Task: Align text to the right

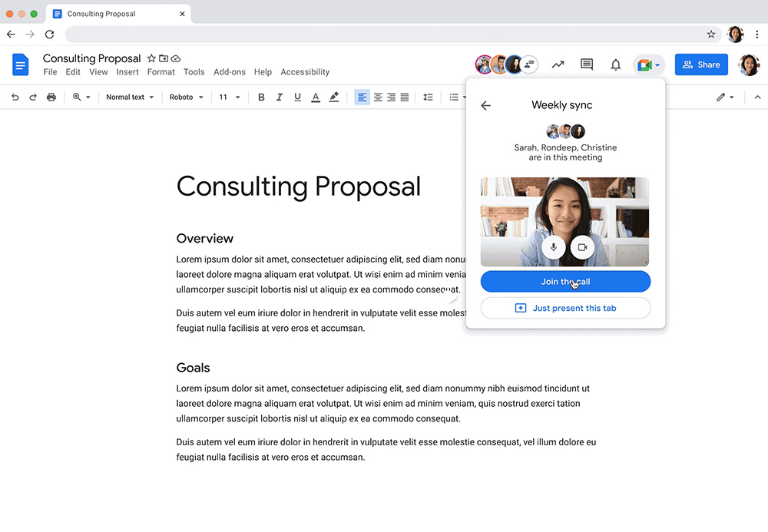Action: tap(391, 97)
